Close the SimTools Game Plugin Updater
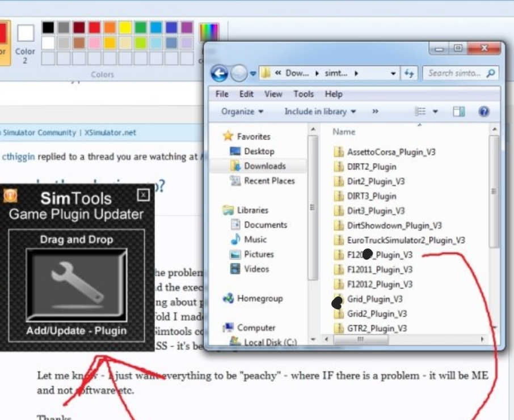Image resolution: width=514 pixels, height=420 pixels. (x=144, y=196)
